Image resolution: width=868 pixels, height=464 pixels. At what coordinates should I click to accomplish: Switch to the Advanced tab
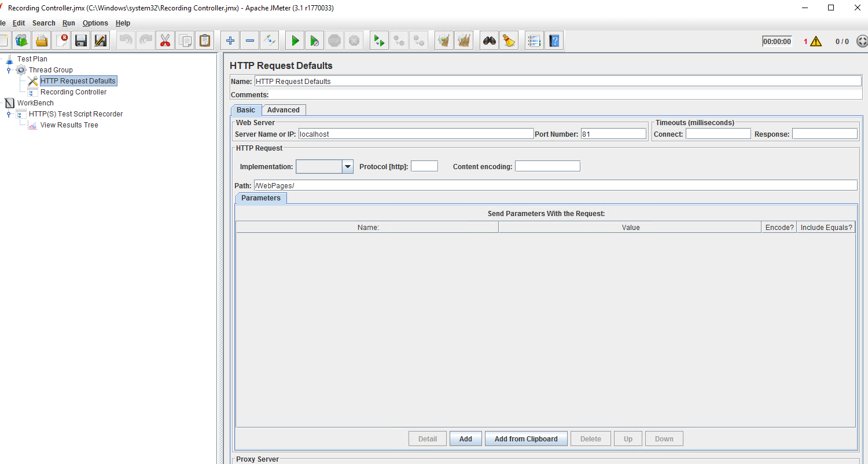coord(284,109)
